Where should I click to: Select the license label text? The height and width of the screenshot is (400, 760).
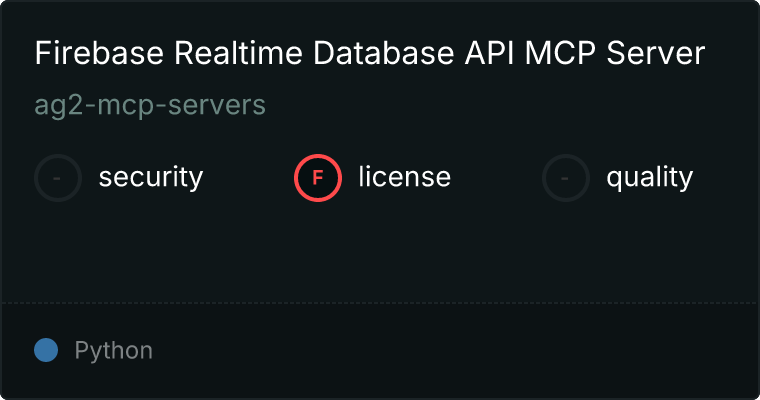coord(404,178)
